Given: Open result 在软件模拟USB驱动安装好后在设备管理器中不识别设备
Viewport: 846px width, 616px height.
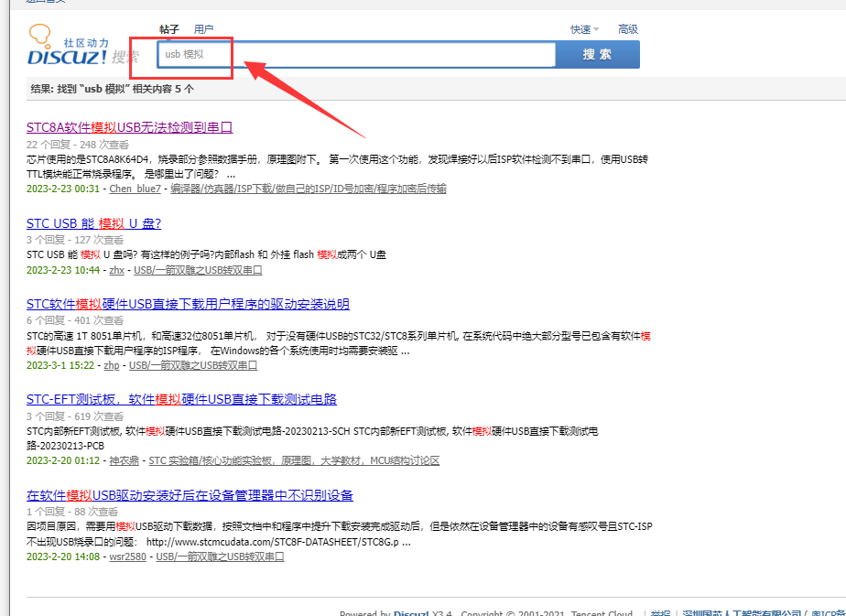Looking at the screenshot, I should pyautogui.click(x=190, y=495).
